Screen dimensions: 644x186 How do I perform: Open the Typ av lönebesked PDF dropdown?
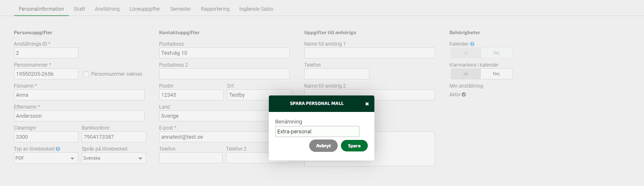(x=46, y=158)
